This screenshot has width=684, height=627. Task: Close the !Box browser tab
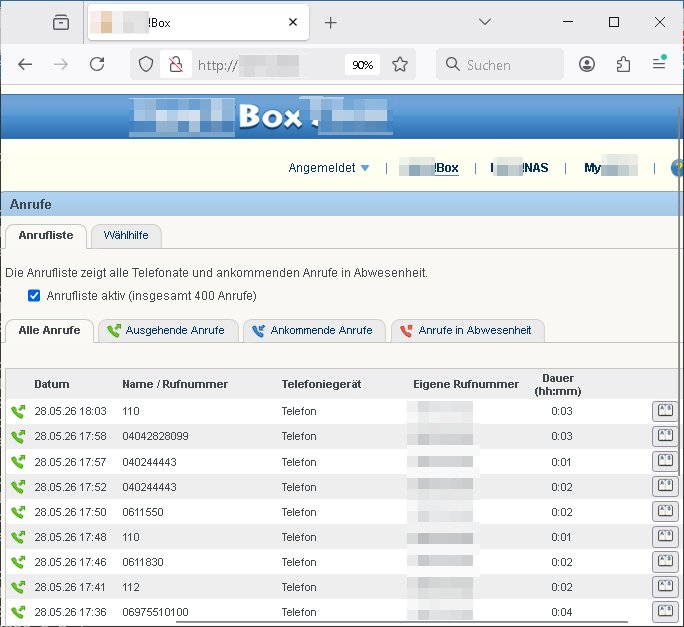[293, 22]
